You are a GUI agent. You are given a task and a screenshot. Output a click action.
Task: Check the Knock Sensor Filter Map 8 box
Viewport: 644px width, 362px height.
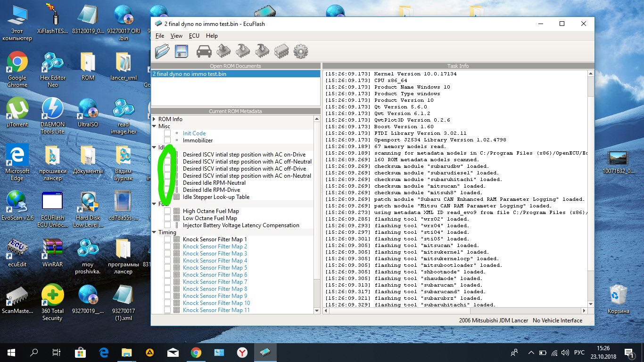[x=167, y=289]
